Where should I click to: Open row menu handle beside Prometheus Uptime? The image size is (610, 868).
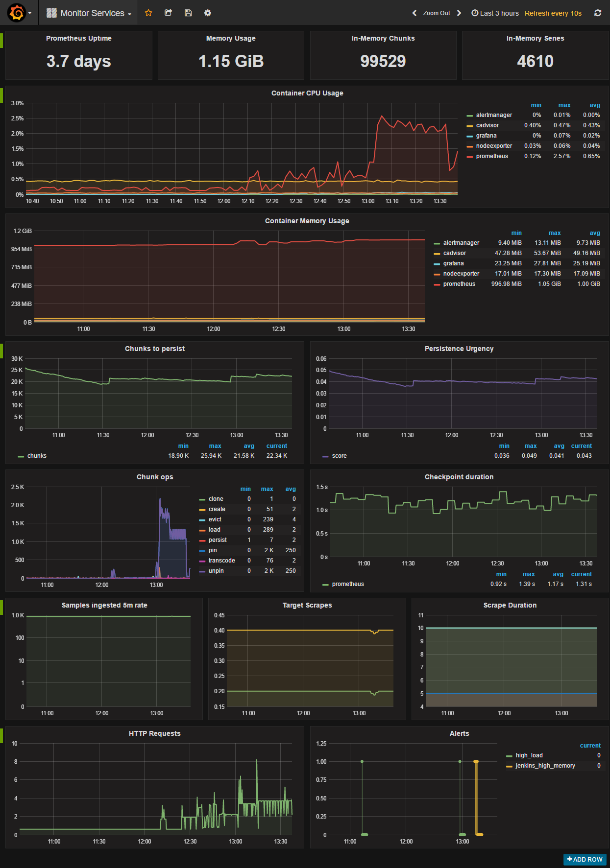1,41
